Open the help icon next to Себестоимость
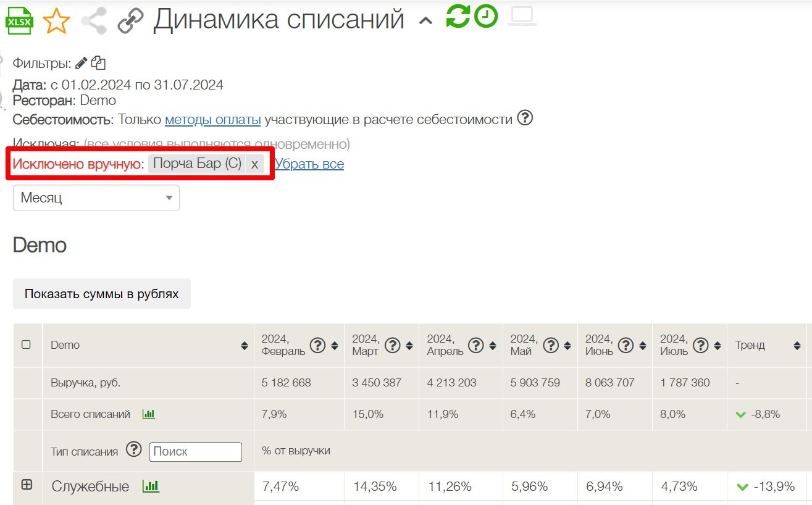 tap(525, 118)
